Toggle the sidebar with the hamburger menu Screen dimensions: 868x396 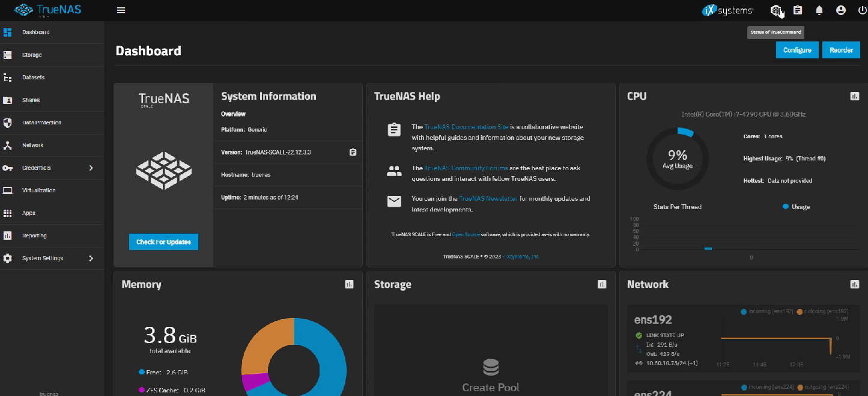click(x=120, y=10)
